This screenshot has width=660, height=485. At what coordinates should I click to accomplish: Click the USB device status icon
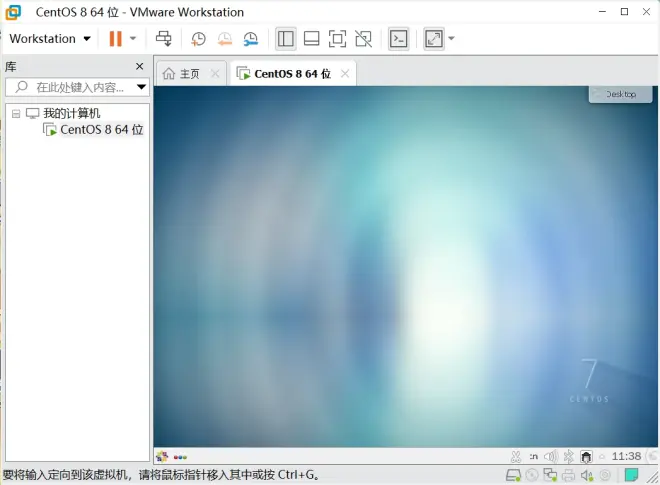point(605,475)
